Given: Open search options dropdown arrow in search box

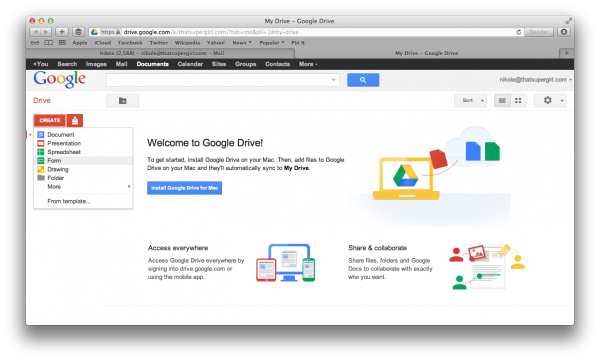Looking at the screenshot, I should click(x=334, y=80).
